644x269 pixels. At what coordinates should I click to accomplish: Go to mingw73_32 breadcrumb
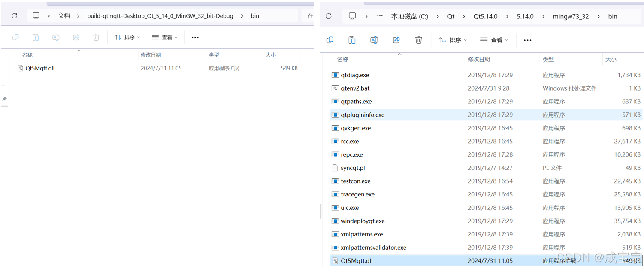571,16
